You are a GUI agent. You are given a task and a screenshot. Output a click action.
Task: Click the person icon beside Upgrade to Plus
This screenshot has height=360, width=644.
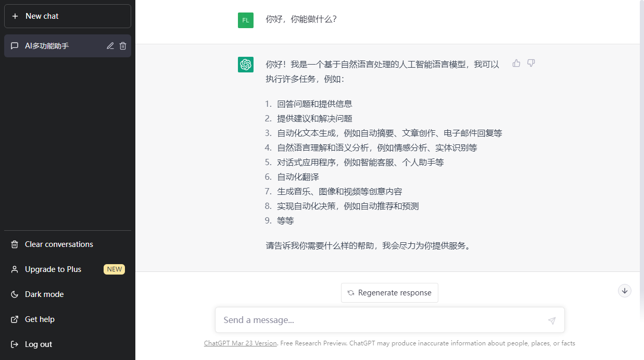[x=15, y=269]
